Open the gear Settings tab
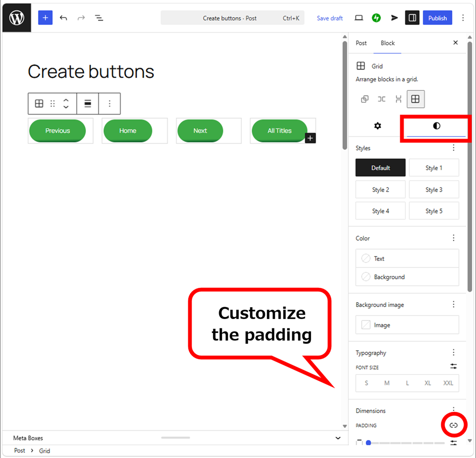This screenshot has width=476, height=458. coord(378,126)
